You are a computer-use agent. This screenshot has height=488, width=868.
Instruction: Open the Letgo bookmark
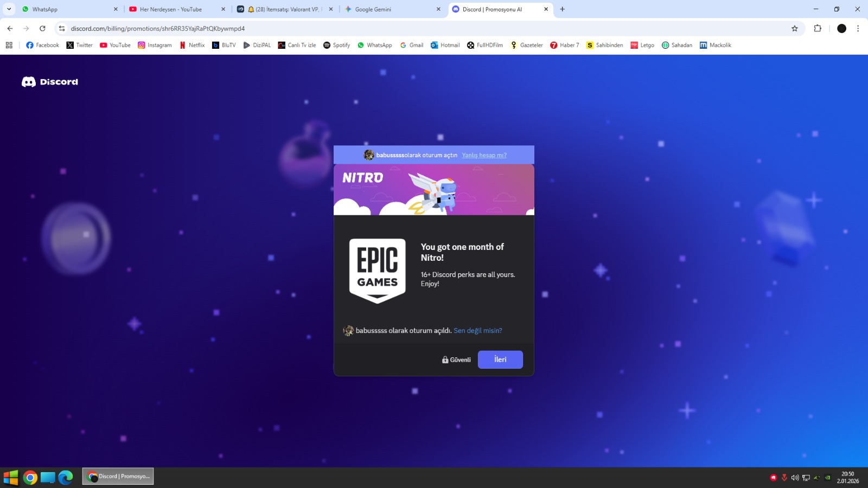click(x=642, y=45)
